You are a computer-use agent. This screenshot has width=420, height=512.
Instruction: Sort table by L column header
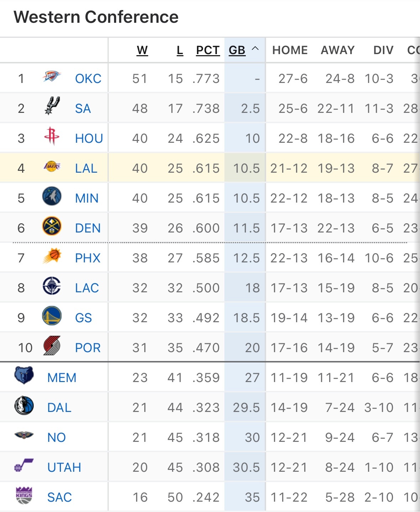click(x=180, y=50)
